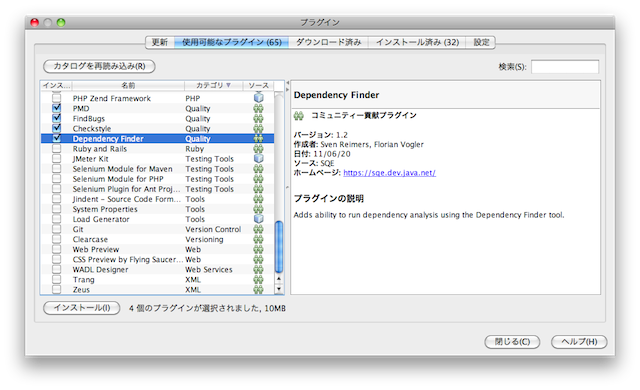640x390 pixels.
Task: Uncheck the FindBugs plugin checkbox
Action: coord(57,118)
